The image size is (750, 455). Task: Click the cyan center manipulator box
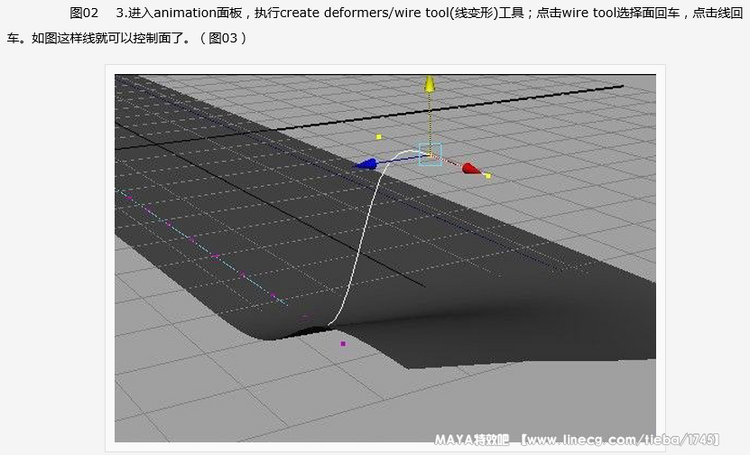[x=431, y=154]
